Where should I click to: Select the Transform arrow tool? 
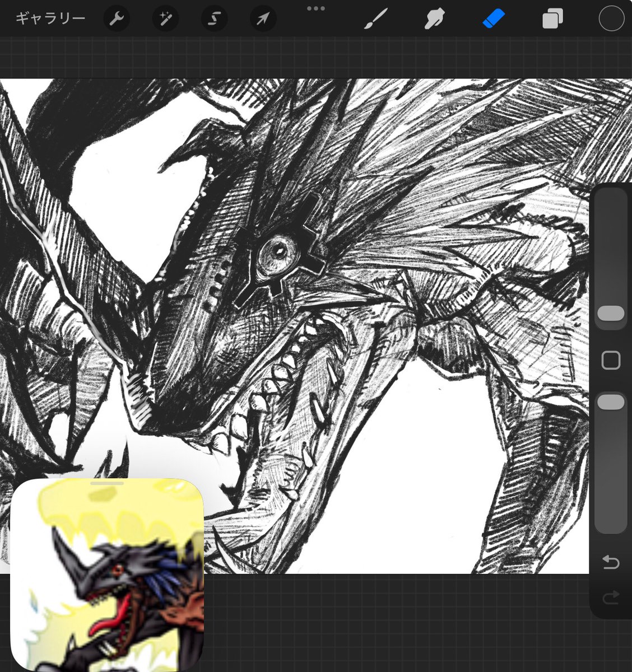pyautogui.click(x=263, y=19)
